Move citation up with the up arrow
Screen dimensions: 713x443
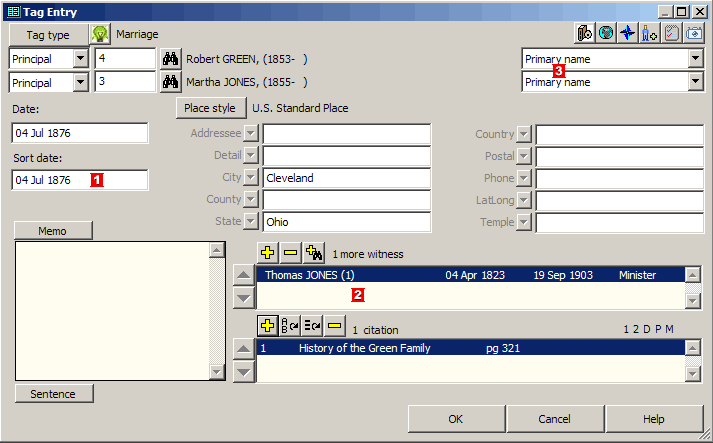point(244,349)
